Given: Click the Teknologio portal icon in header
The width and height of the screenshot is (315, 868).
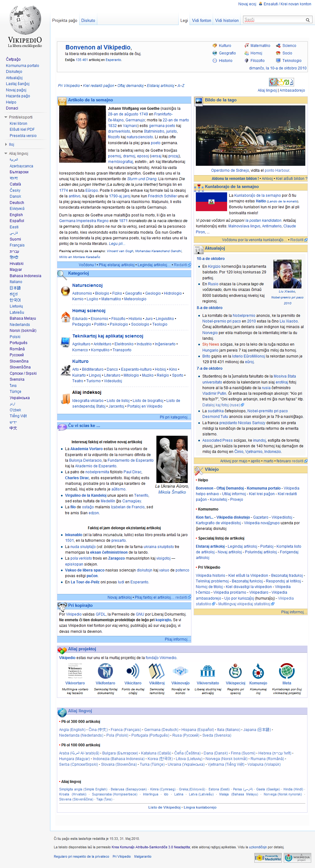Looking at the screenshot, I should (278, 61).
